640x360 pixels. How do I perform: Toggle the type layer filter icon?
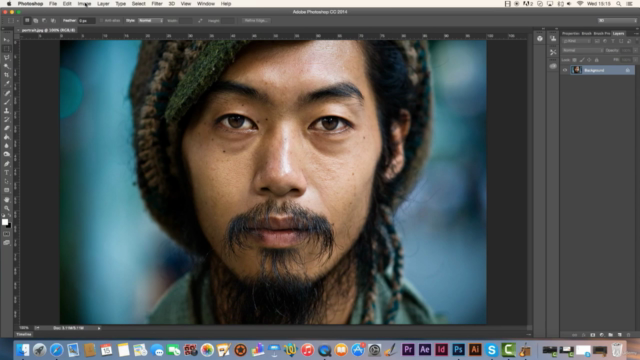click(613, 41)
